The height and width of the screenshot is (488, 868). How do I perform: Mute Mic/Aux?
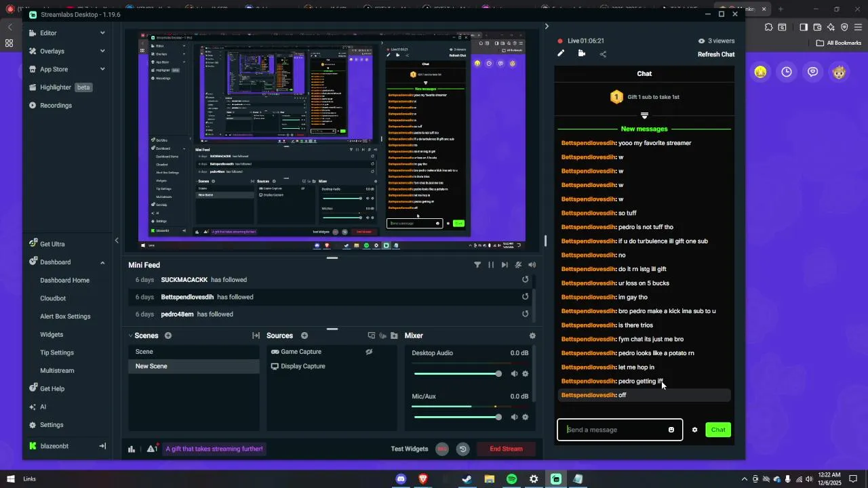pos(514,417)
